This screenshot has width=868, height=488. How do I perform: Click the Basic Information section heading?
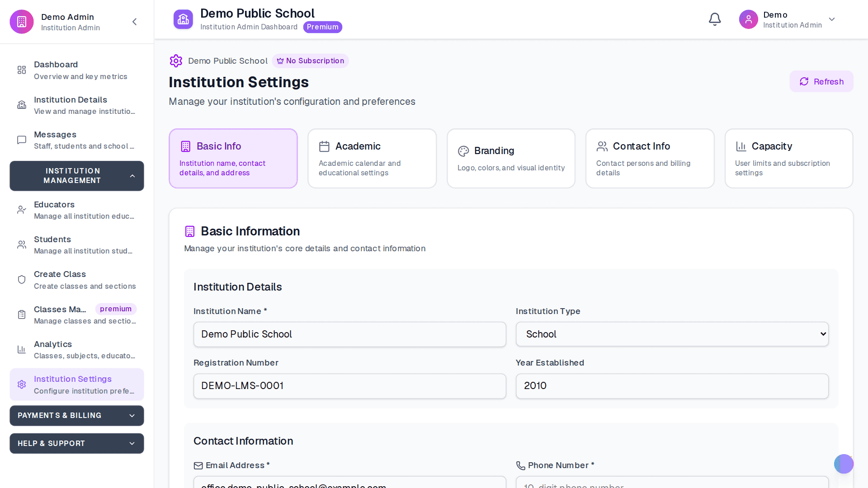(250, 231)
